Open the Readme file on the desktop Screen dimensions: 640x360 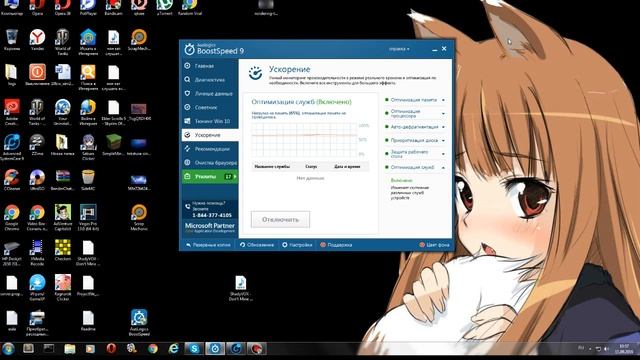pos(88,321)
